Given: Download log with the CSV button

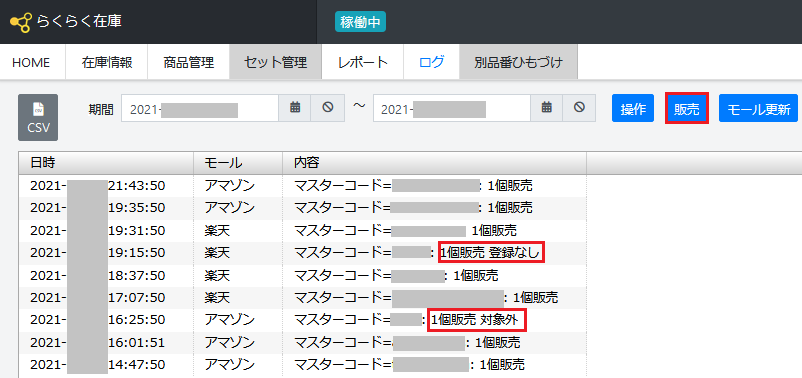Looking at the screenshot, I should point(38,117).
